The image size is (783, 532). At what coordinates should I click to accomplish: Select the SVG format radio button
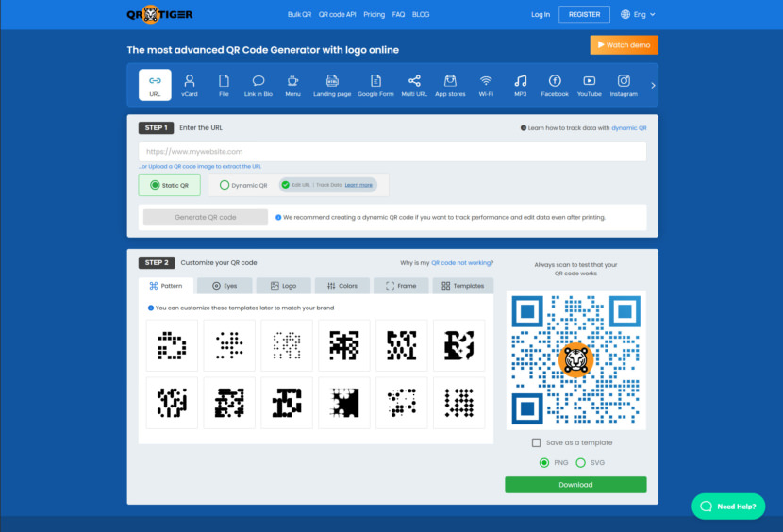[x=580, y=462]
